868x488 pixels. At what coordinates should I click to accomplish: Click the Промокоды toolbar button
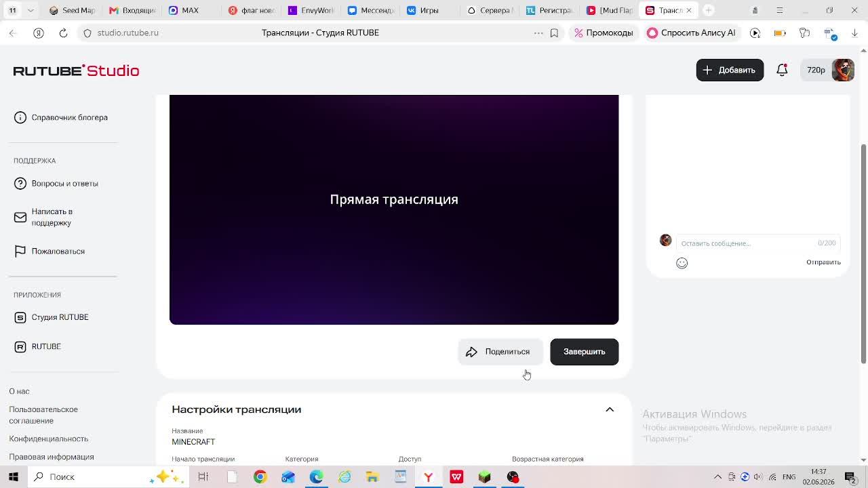(604, 33)
